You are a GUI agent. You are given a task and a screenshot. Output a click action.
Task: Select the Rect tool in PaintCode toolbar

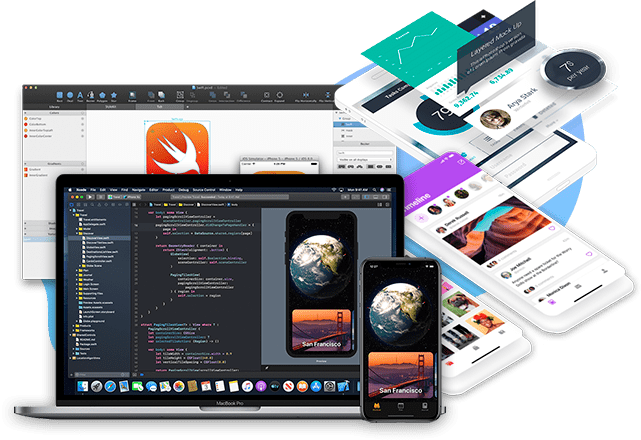[60, 95]
